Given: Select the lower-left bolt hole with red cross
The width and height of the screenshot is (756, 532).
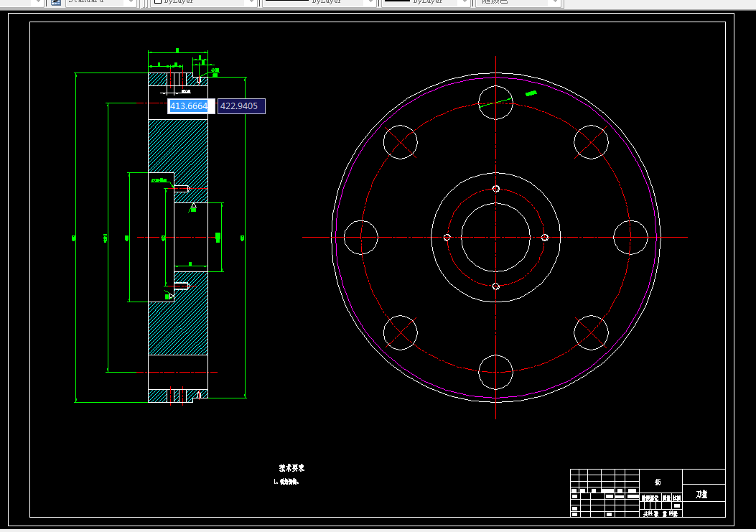Looking at the screenshot, I should [x=401, y=333].
